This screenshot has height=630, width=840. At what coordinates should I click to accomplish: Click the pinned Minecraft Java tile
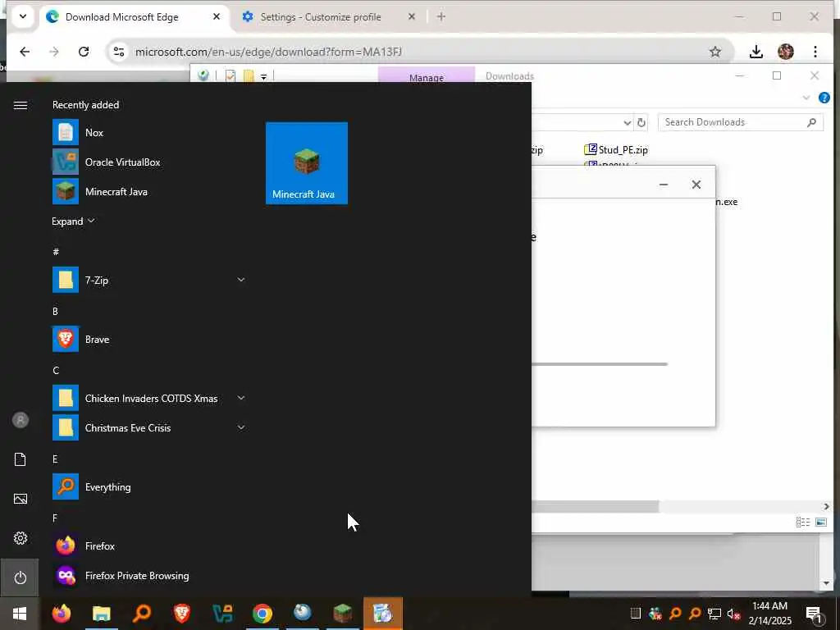click(x=307, y=163)
